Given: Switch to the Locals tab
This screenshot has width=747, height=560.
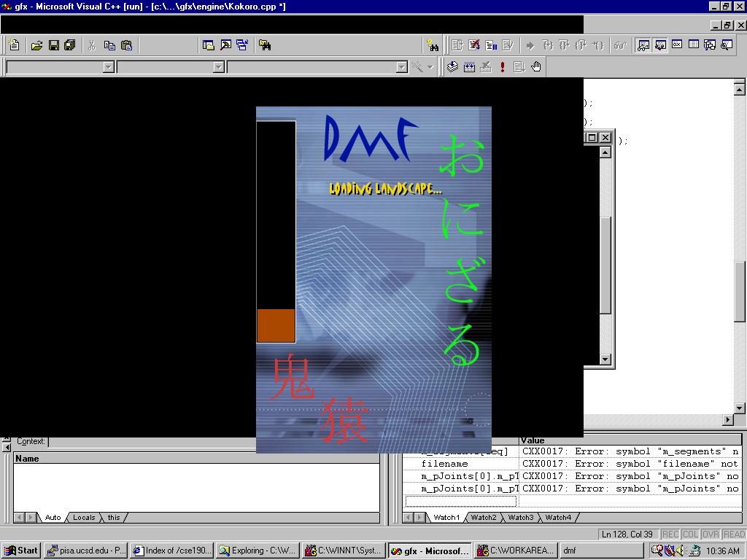Looking at the screenshot, I should click(84, 518).
